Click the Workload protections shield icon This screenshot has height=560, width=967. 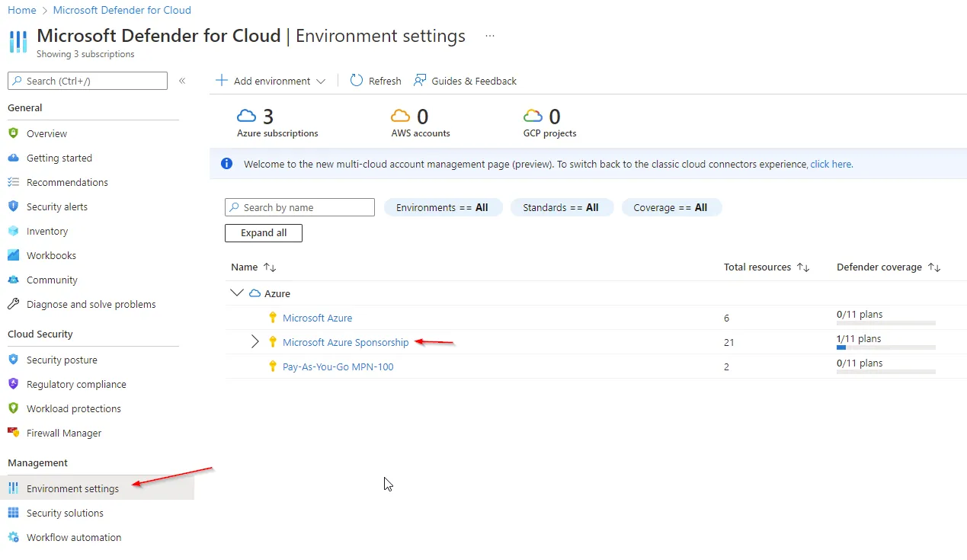[13, 408]
